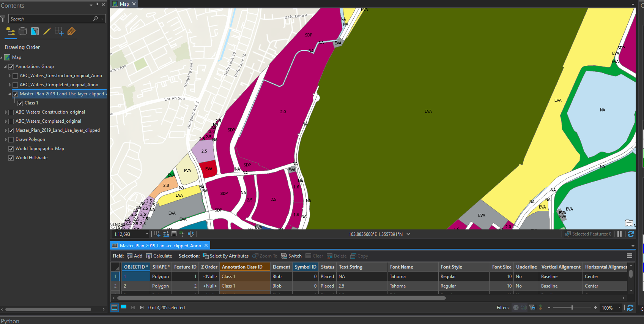The width and height of the screenshot is (644, 324).
Task: Toggle the Annotations Group checkbox
Action: pos(11,67)
